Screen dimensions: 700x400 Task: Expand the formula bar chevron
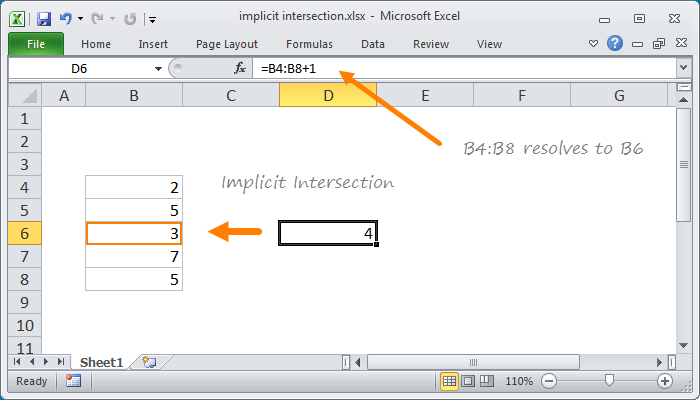click(x=683, y=68)
